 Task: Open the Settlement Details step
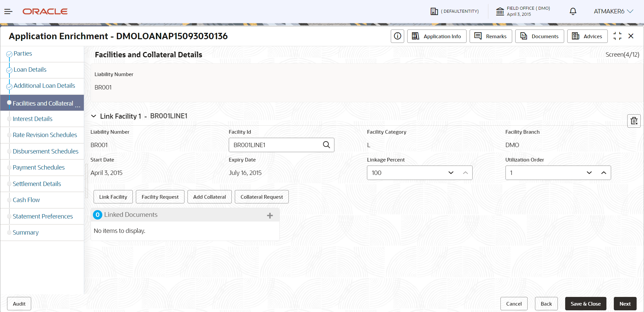point(37,184)
